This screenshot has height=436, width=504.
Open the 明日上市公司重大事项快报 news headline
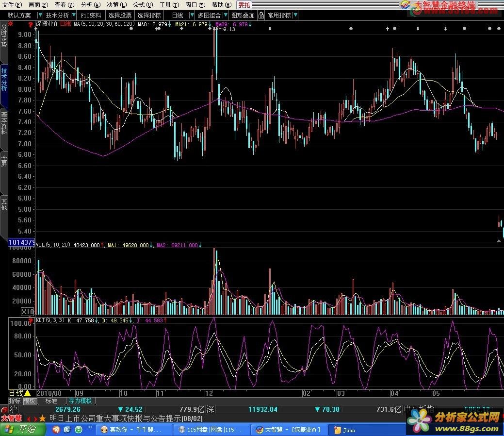(x=126, y=419)
